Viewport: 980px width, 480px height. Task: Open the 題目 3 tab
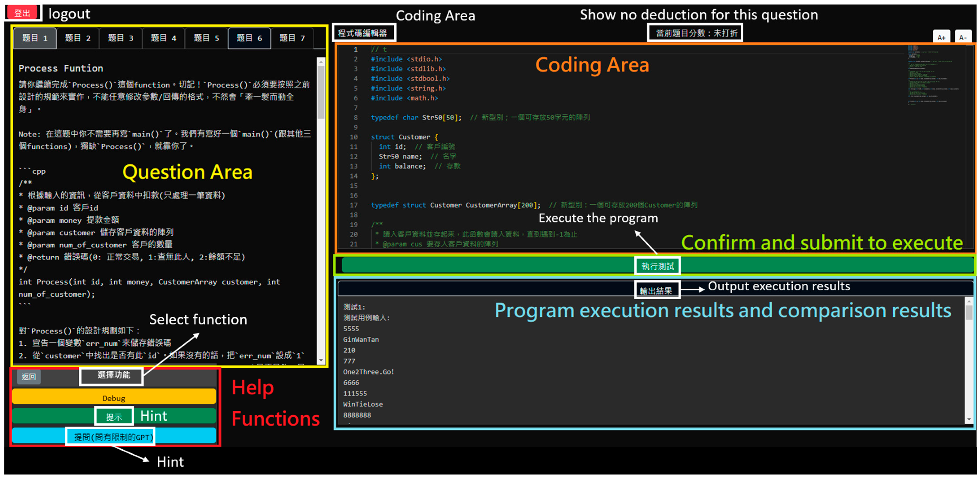click(x=121, y=38)
